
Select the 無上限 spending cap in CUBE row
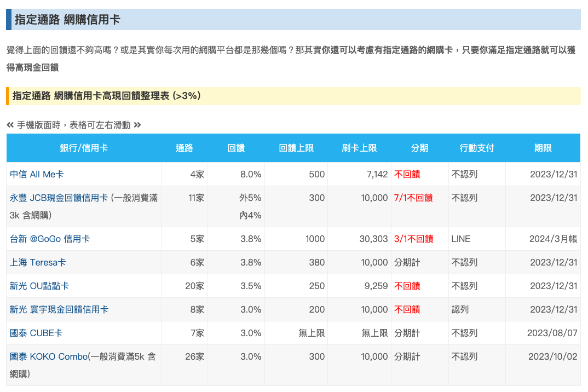pos(359,333)
